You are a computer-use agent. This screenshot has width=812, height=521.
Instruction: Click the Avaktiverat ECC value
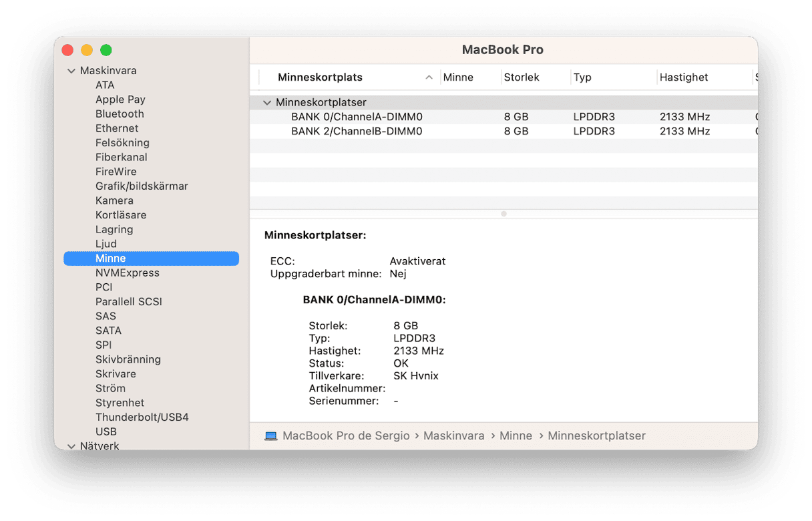pos(417,261)
